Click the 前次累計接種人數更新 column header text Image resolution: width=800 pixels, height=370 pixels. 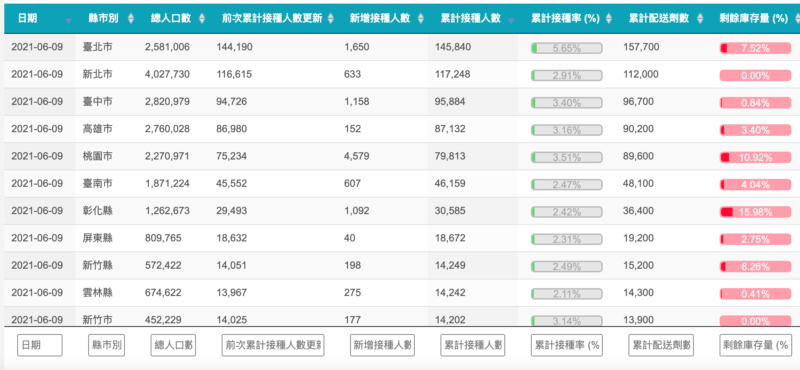coord(272,18)
